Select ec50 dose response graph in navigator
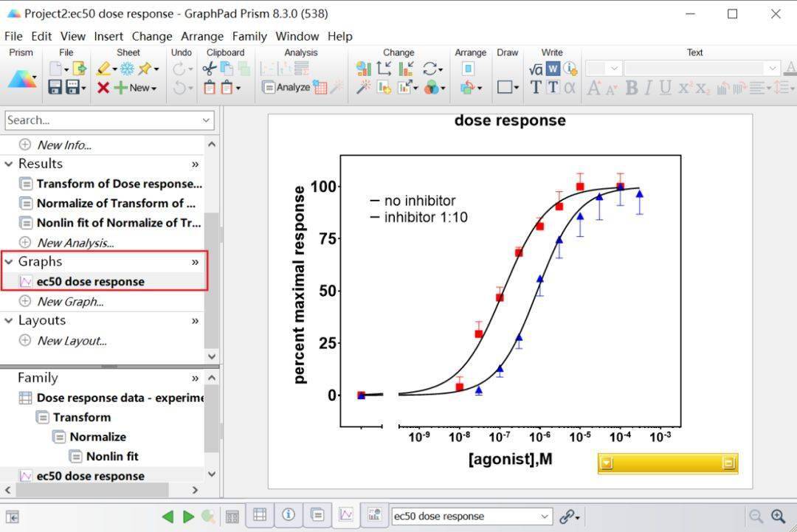The image size is (797, 532). point(90,281)
